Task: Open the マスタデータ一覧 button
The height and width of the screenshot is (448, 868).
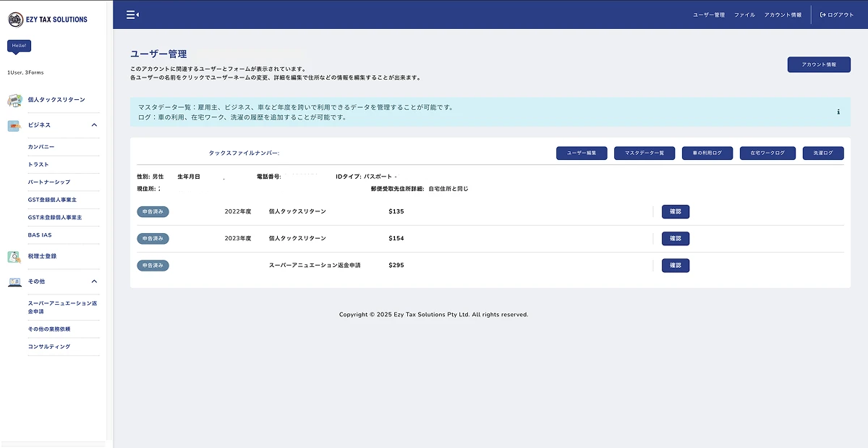Action: (x=644, y=153)
